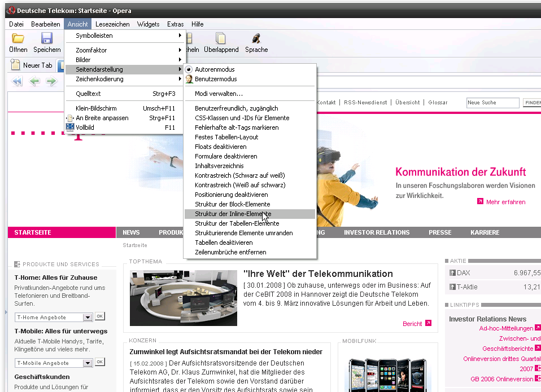Open a new tab with Neuer Tab
Screen dimensions: 541x392
tap(32, 65)
